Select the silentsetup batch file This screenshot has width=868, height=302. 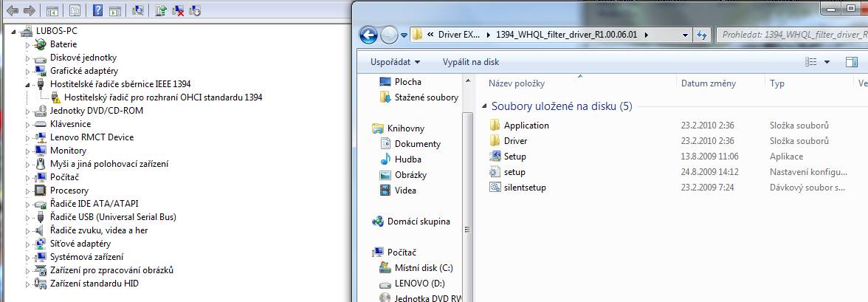pyautogui.click(x=524, y=188)
